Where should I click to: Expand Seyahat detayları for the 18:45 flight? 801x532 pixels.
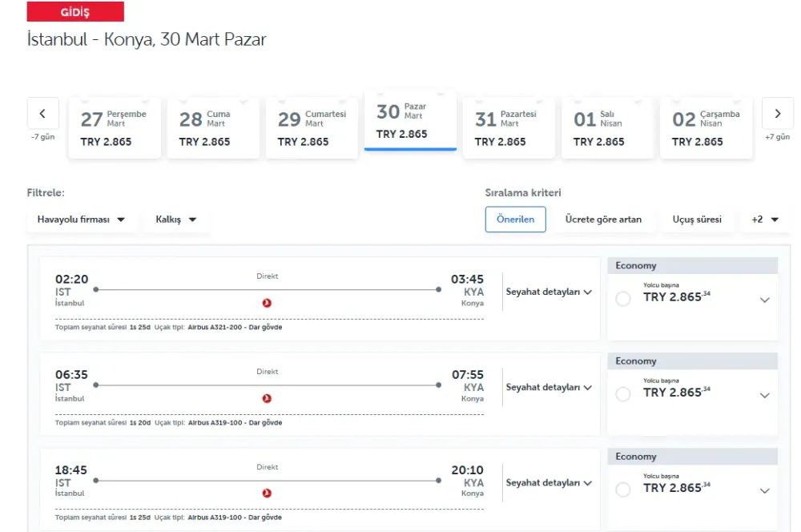(549, 483)
